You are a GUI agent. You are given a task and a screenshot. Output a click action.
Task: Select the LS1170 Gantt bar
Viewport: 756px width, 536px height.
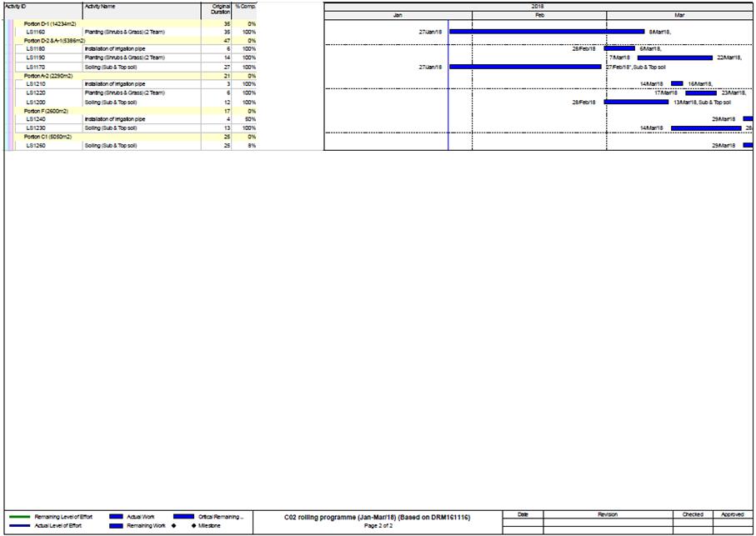point(525,67)
